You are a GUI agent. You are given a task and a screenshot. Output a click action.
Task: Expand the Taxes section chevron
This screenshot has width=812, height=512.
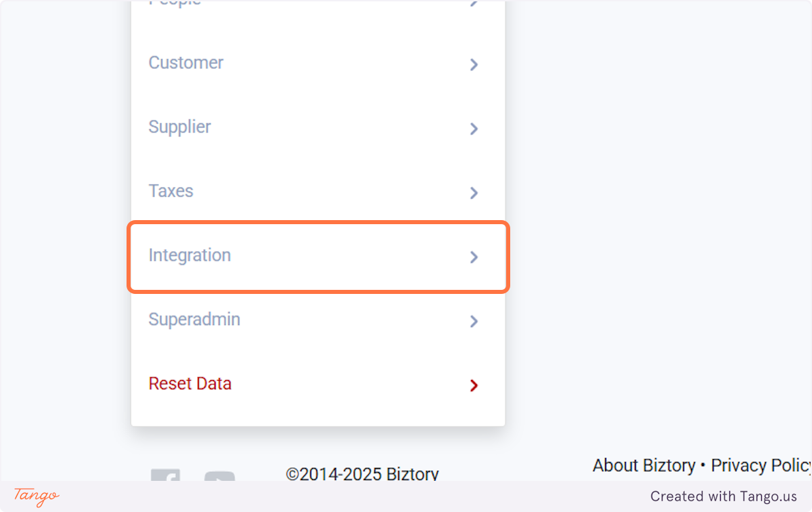tap(474, 193)
